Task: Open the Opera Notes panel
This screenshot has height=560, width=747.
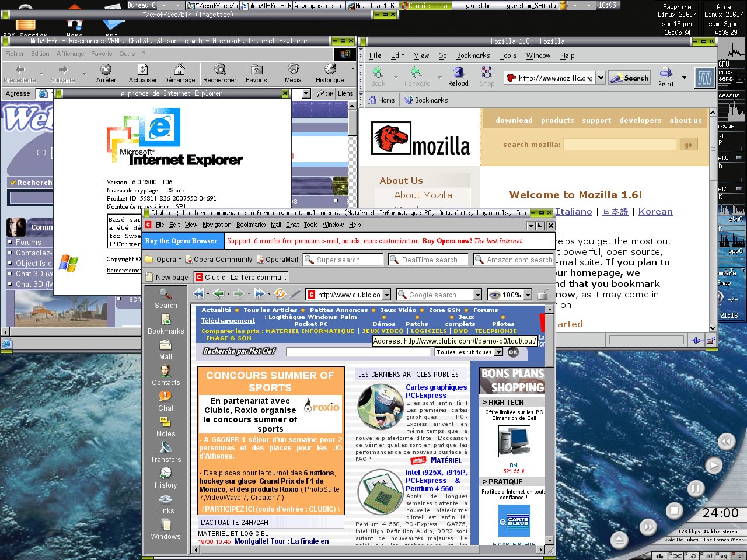Action: (166, 427)
